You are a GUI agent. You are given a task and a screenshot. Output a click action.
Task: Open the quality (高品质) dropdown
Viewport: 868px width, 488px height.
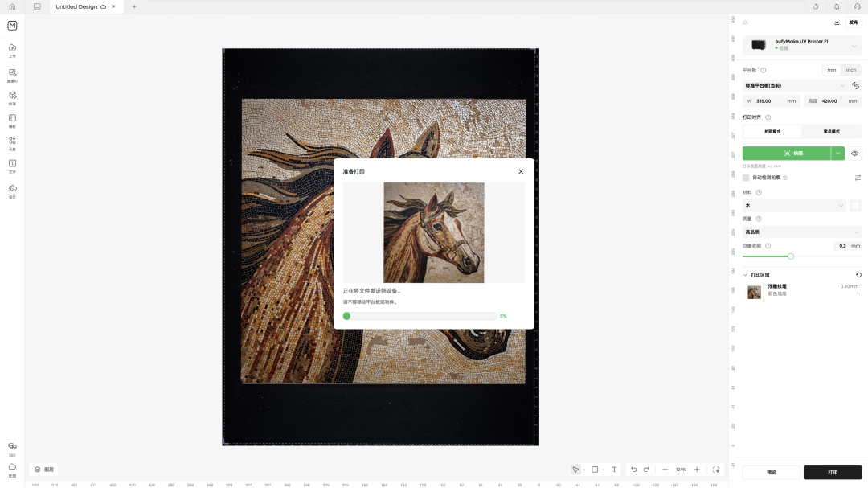coord(801,232)
